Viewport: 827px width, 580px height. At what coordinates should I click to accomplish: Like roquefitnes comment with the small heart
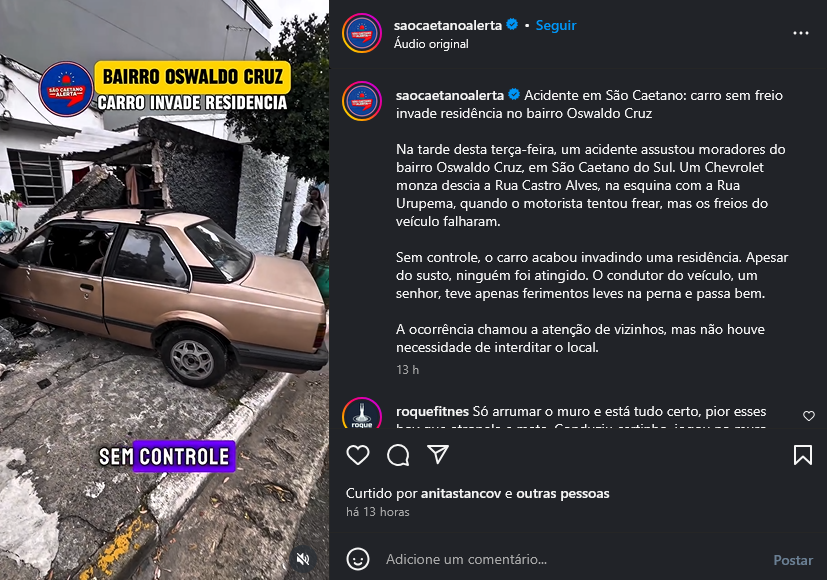[809, 416]
